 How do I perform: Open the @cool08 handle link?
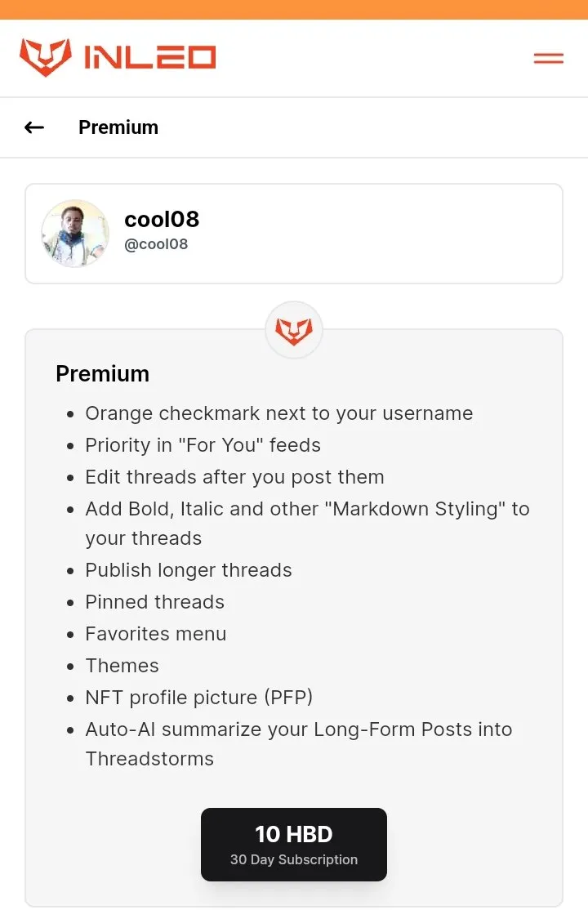156,244
